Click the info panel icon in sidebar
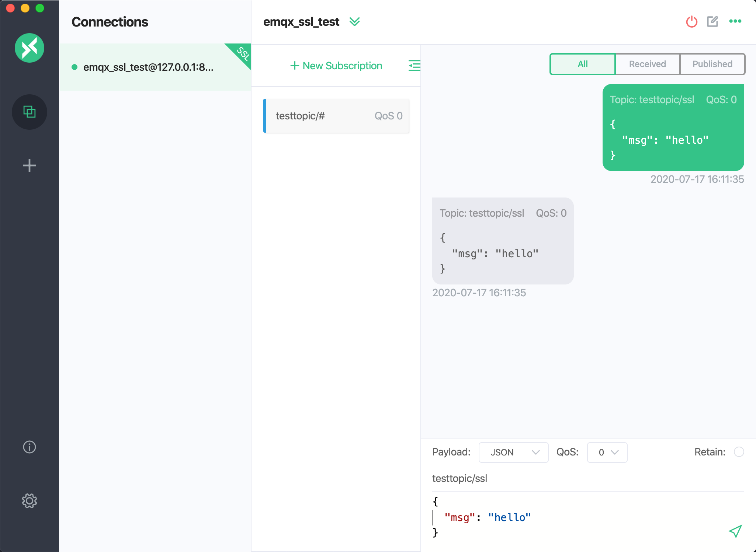The height and width of the screenshot is (552, 756). click(x=30, y=446)
